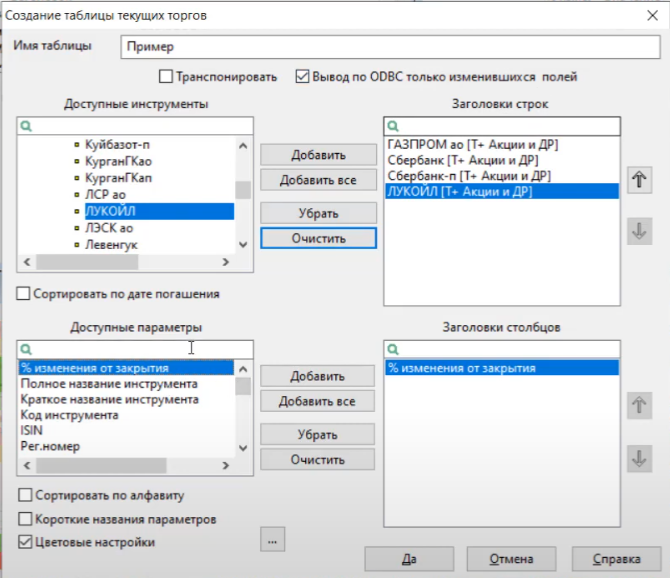This screenshot has width=670, height=578.
Task: Click Очистить button under instruments
Action: coord(318,238)
